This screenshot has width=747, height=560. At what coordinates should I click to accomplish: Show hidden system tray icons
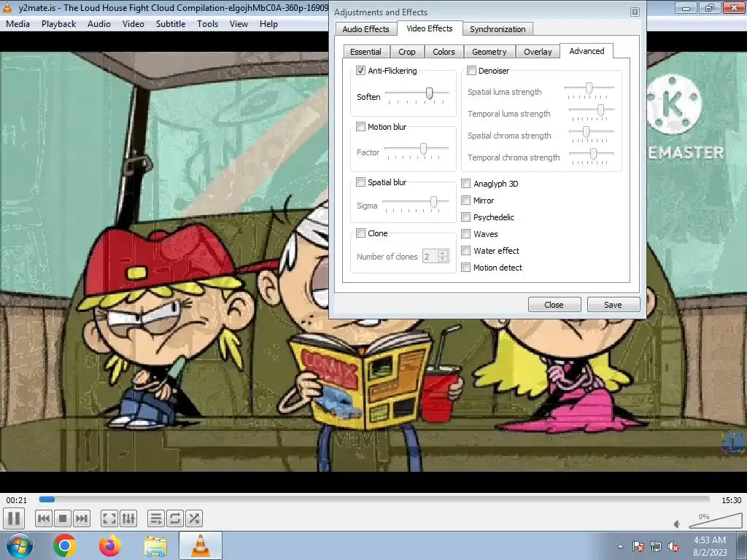click(x=620, y=546)
